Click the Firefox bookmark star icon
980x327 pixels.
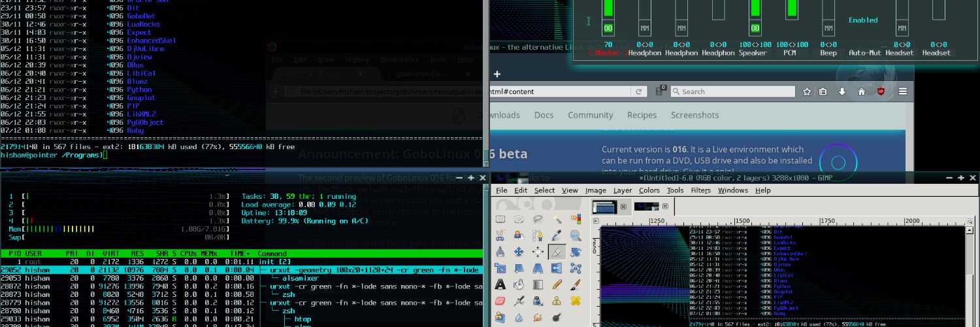coord(807,92)
